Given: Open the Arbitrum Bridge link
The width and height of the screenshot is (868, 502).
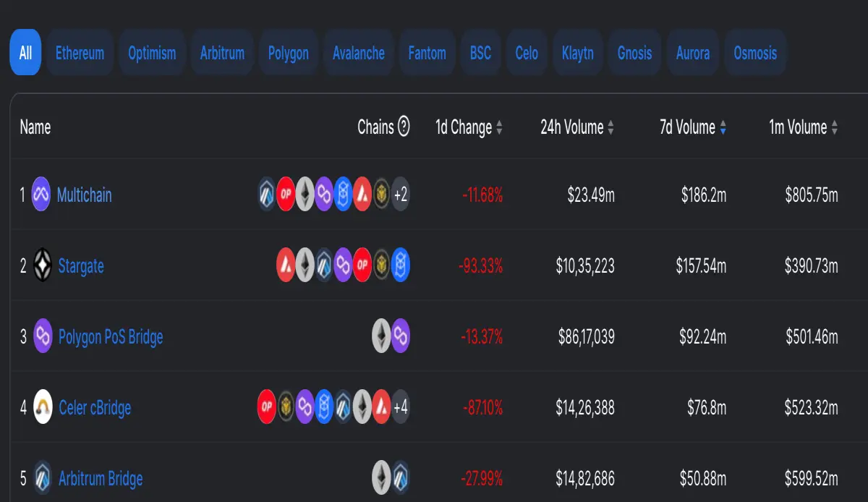Looking at the screenshot, I should [x=101, y=479].
